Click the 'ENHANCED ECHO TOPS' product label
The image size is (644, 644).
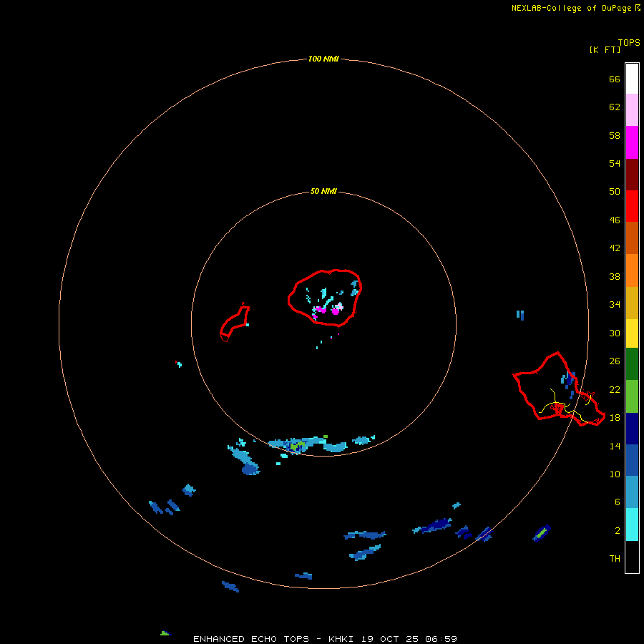(251, 639)
